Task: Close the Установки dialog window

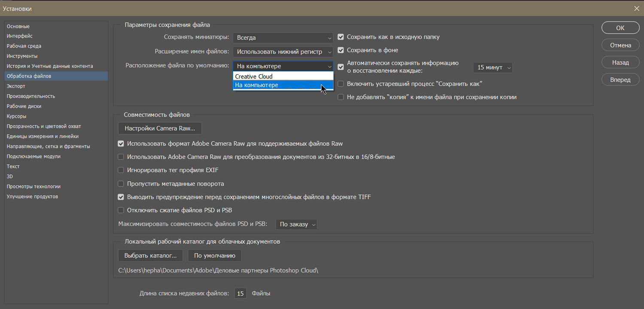Action: (636, 8)
